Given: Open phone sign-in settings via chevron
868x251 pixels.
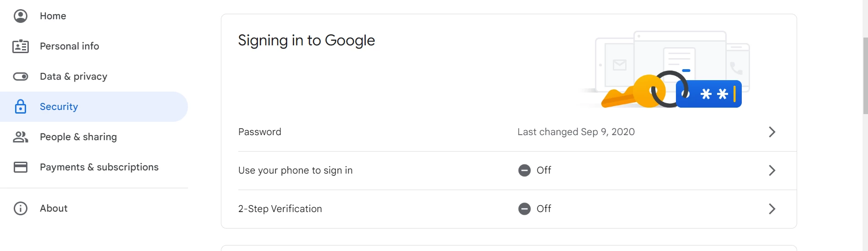Looking at the screenshot, I should [x=772, y=170].
